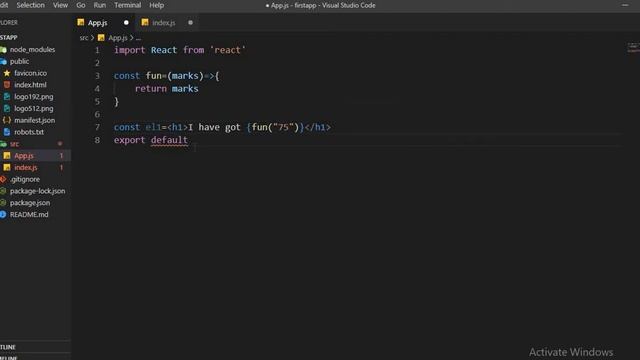Click the word 'marks' after return
The width and height of the screenshot is (640, 360).
185,89
